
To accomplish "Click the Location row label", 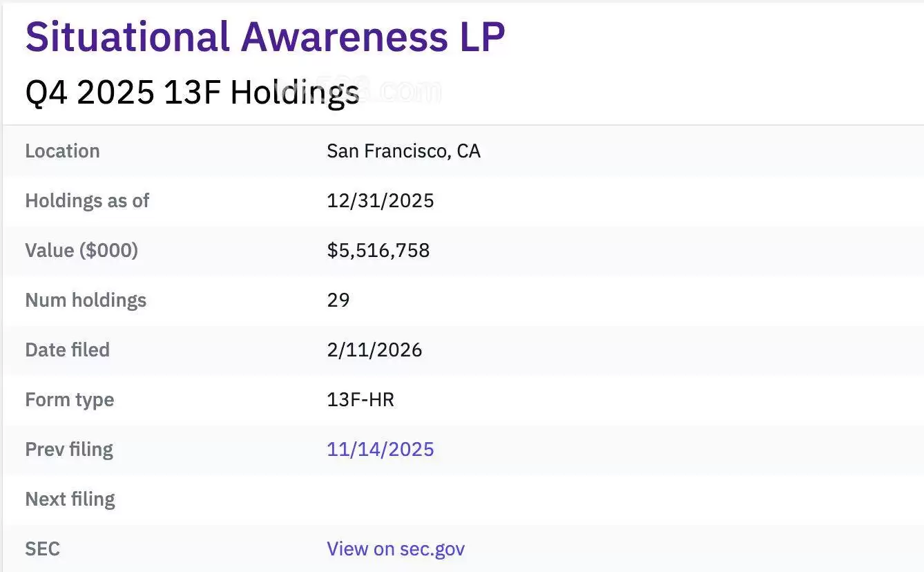I will (x=62, y=151).
